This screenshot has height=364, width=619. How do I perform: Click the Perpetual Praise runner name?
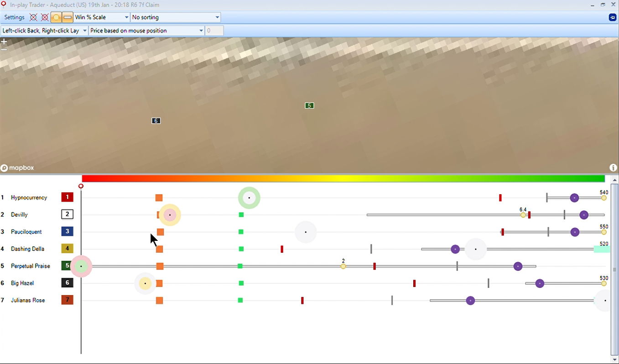click(31, 266)
